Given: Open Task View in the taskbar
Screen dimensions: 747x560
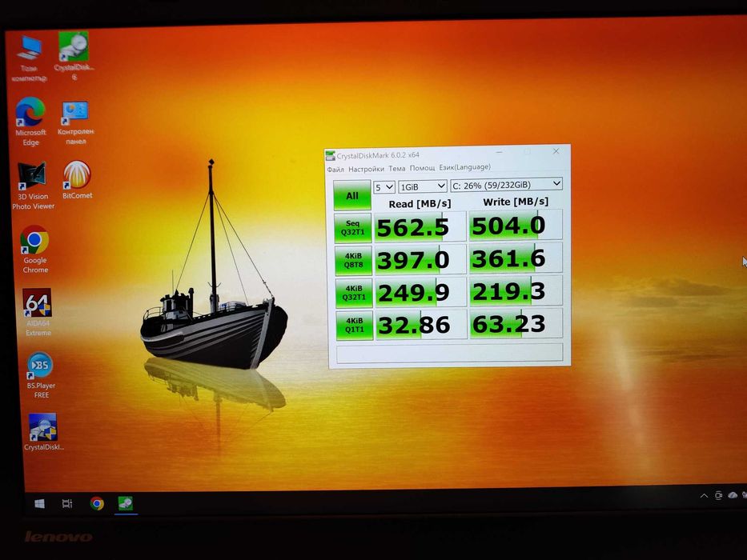Looking at the screenshot, I should pyautogui.click(x=67, y=503).
